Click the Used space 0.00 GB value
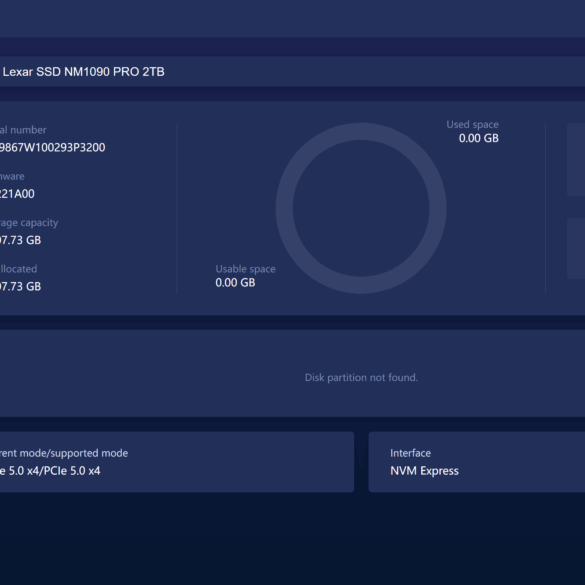Viewport: 585px width, 585px height. coord(479,138)
